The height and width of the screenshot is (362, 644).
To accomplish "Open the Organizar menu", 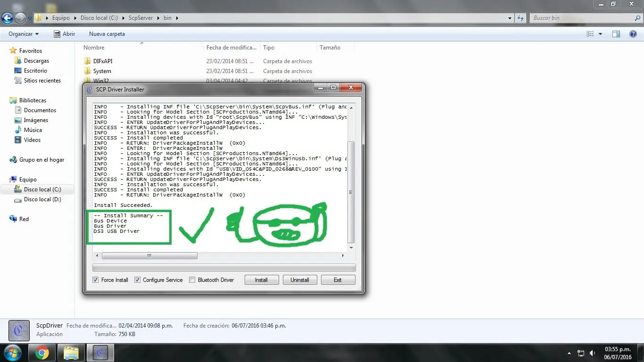I will [x=24, y=34].
